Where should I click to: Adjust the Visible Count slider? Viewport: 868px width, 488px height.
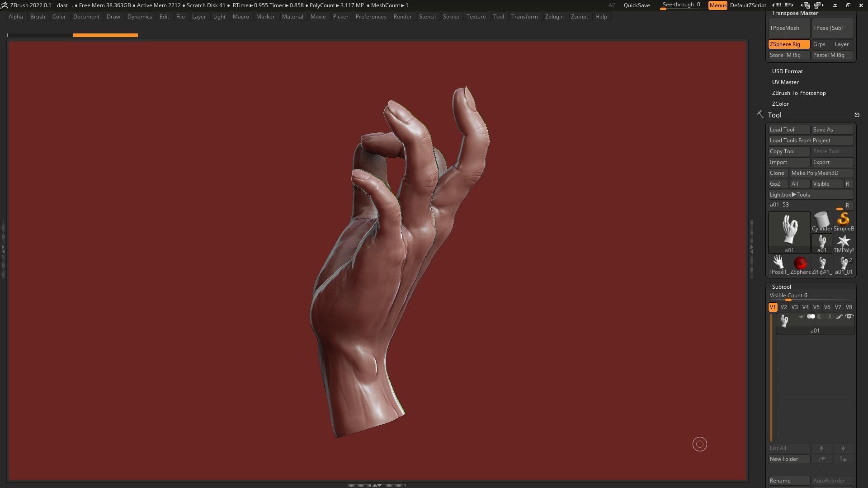[x=811, y=296]
